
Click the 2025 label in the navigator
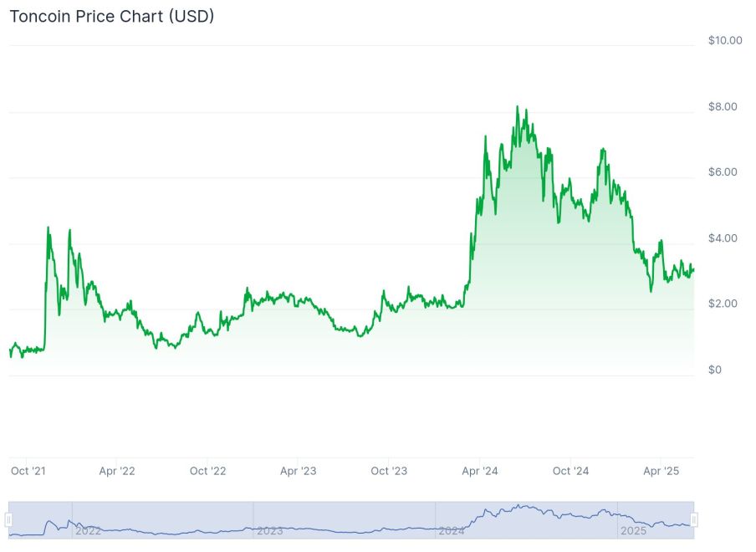633,531
